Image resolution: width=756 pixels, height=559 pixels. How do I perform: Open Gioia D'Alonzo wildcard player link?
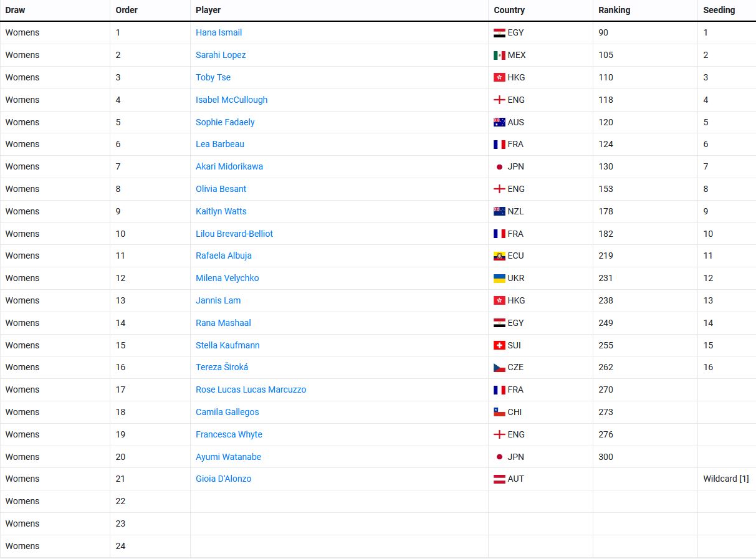pyautogui.click(x=223, y=479)
